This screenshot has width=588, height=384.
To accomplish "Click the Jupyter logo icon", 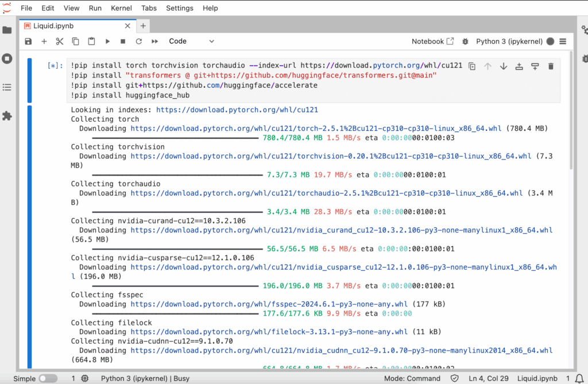I will click(x=6, y=8).
